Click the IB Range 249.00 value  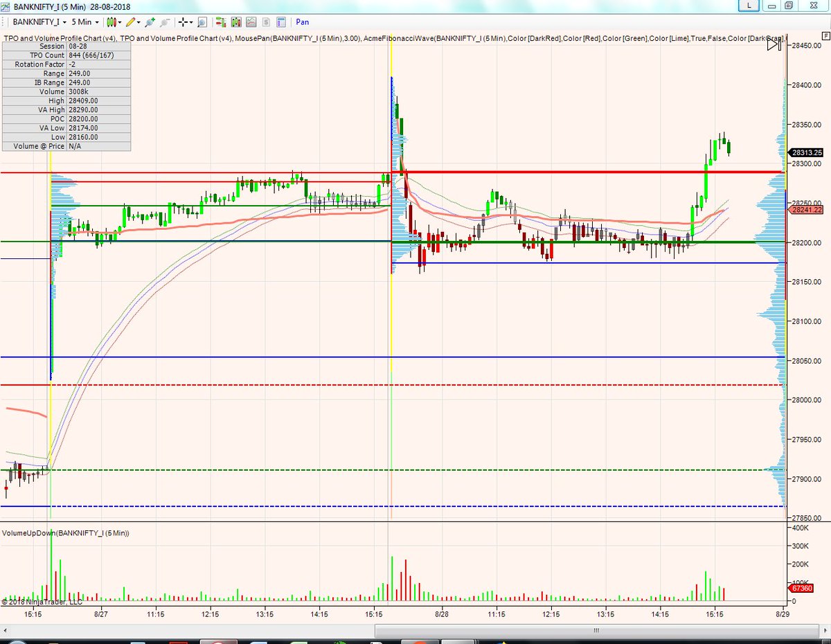[x=81, y=82]
